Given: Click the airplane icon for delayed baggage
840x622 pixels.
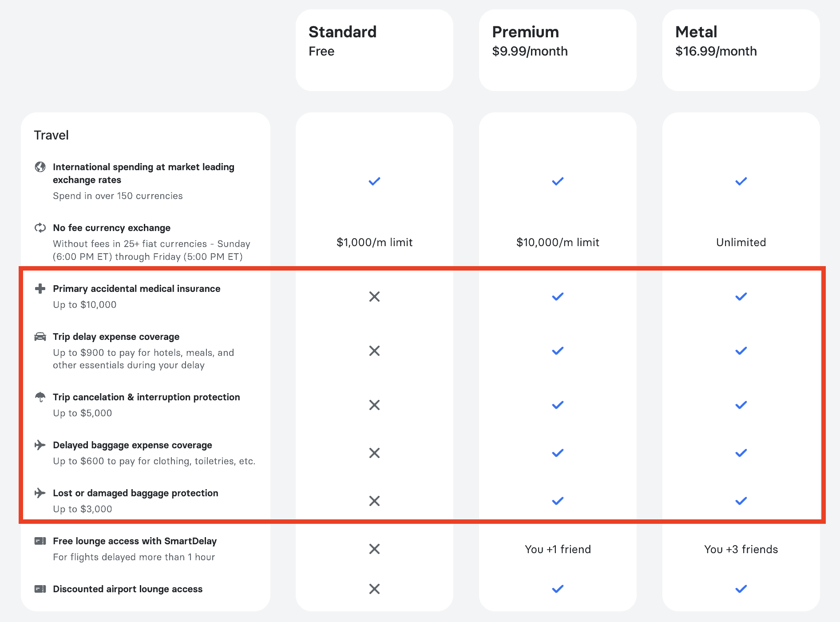Looking at the screenshot, I should tap(40, 445).
